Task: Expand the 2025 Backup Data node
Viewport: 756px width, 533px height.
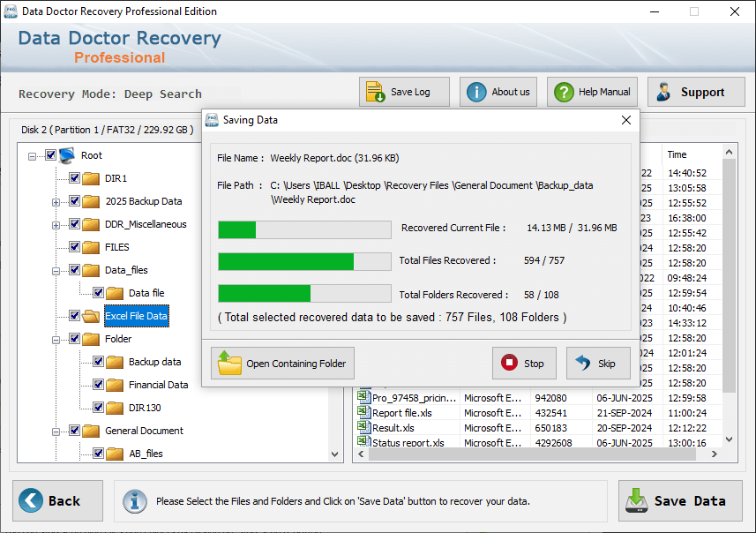Action: coord(56,203)
